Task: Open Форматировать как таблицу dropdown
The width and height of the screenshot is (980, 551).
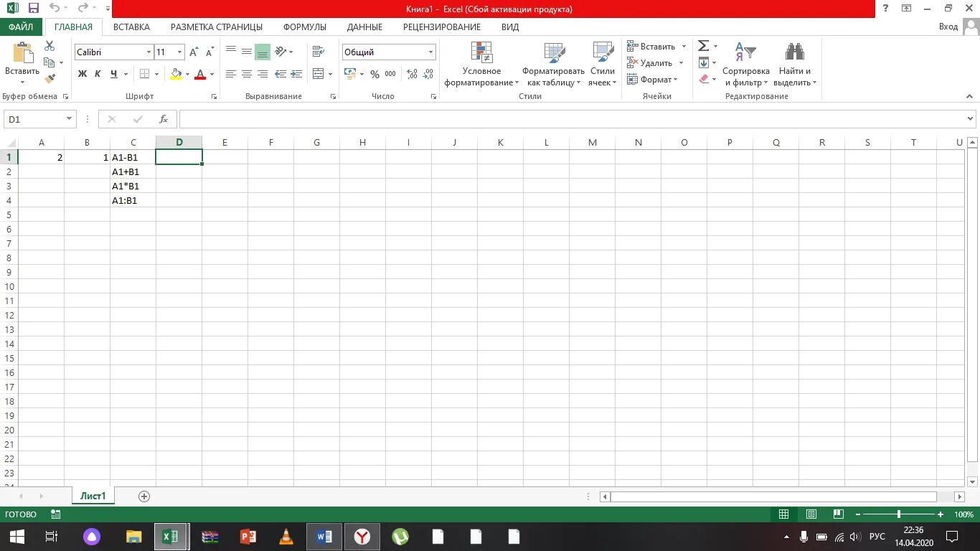Action: (553, 64)
